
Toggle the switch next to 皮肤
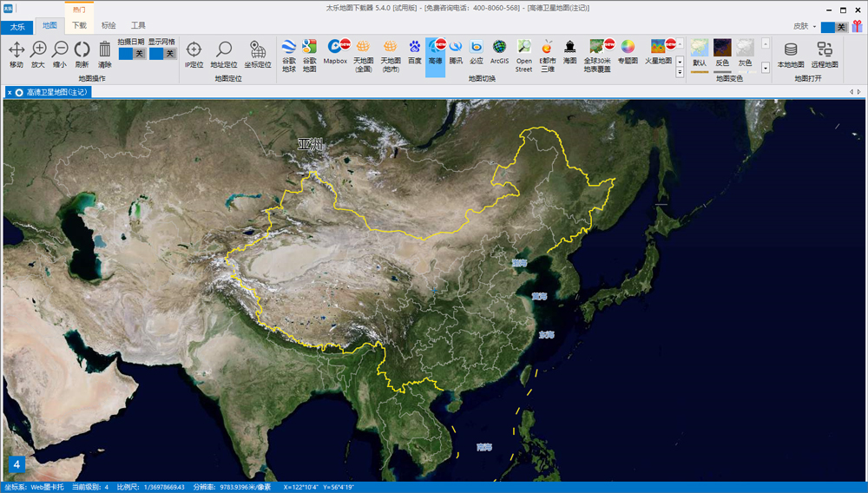pyautogui.click(x=834, y=27)
